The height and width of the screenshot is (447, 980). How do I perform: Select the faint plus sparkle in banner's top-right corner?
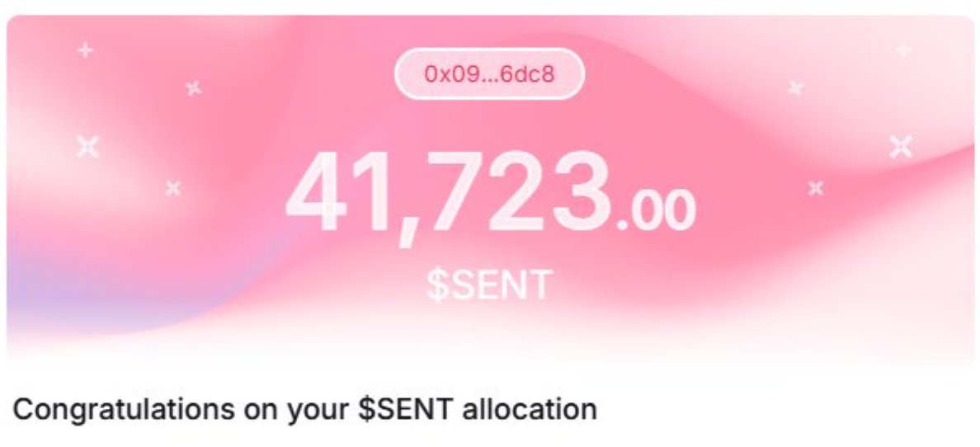(903, 51)
